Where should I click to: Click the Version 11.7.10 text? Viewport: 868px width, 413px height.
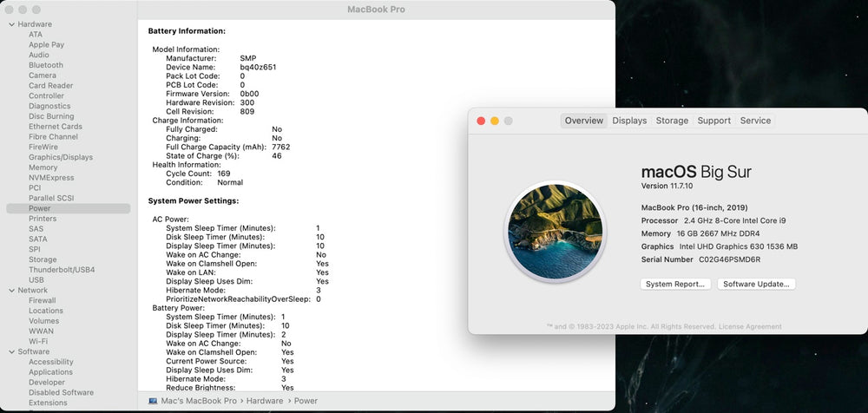point(667,186)
